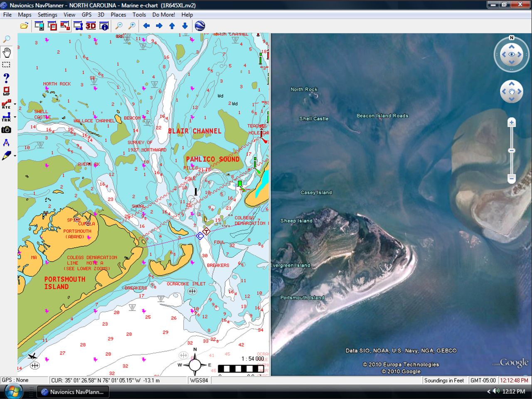Select the hand pan tool
This screenshot has width=532, height=399.
point(7,52)
